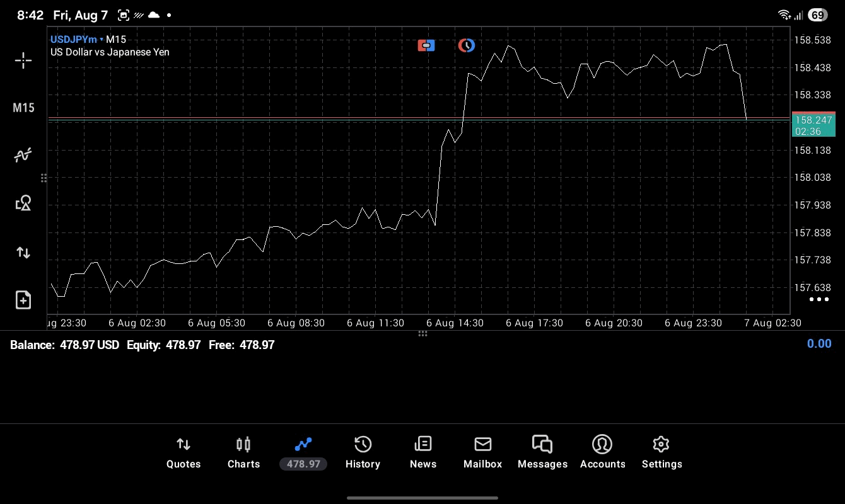
Task: Grab the left sidebar drag handle
Action: pyautogui.click(x=44, y=178)
